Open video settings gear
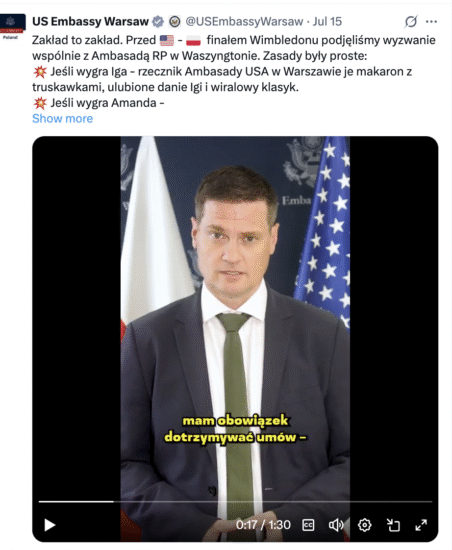This screenshot has width=452, height=550. [x=364, y=525]
